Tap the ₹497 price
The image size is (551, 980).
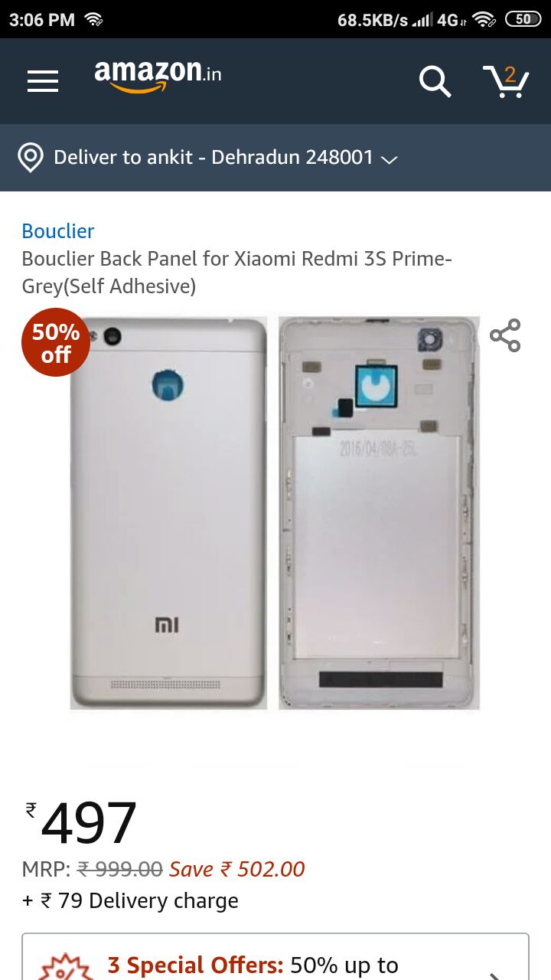point(81,823)
